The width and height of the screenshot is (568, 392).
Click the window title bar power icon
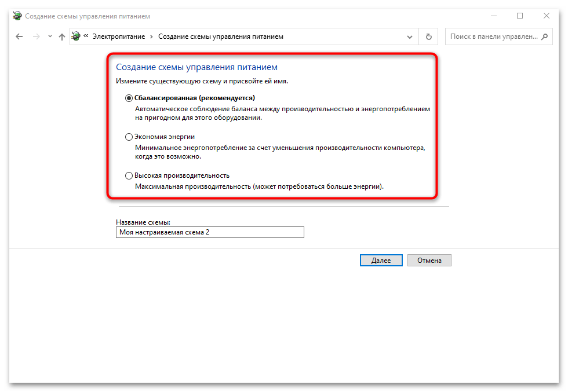17,16
